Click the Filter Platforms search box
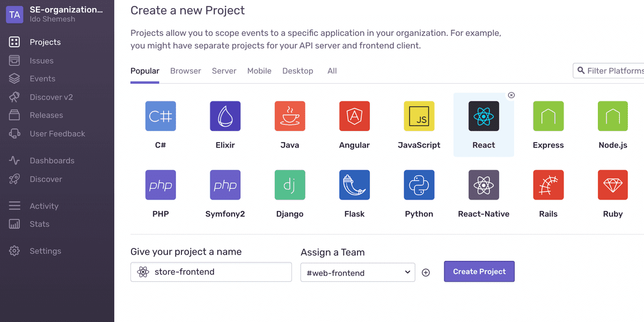Viewport: 644px width, 322px height. click(x=609, y=70)
